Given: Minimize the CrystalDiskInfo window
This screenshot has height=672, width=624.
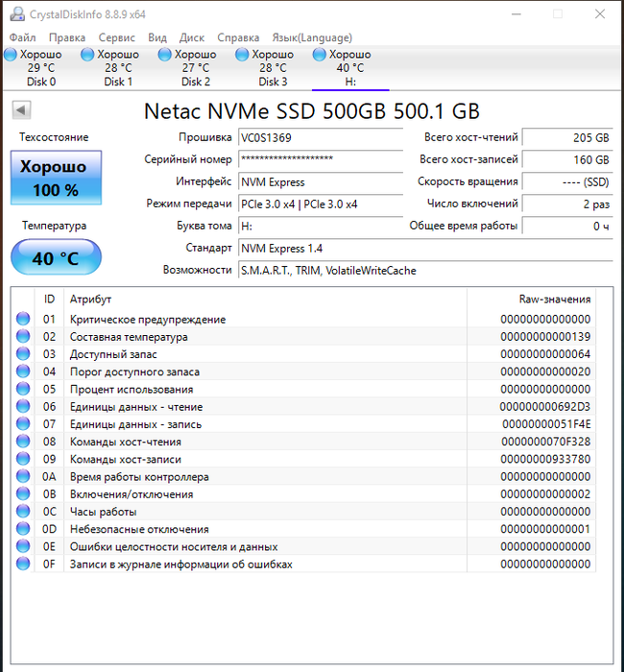Looking at the screenshot, I should click(516, 14).
